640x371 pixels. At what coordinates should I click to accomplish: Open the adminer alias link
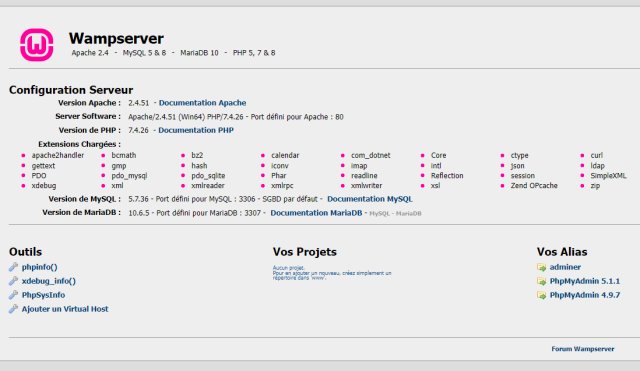coord(565,267)
